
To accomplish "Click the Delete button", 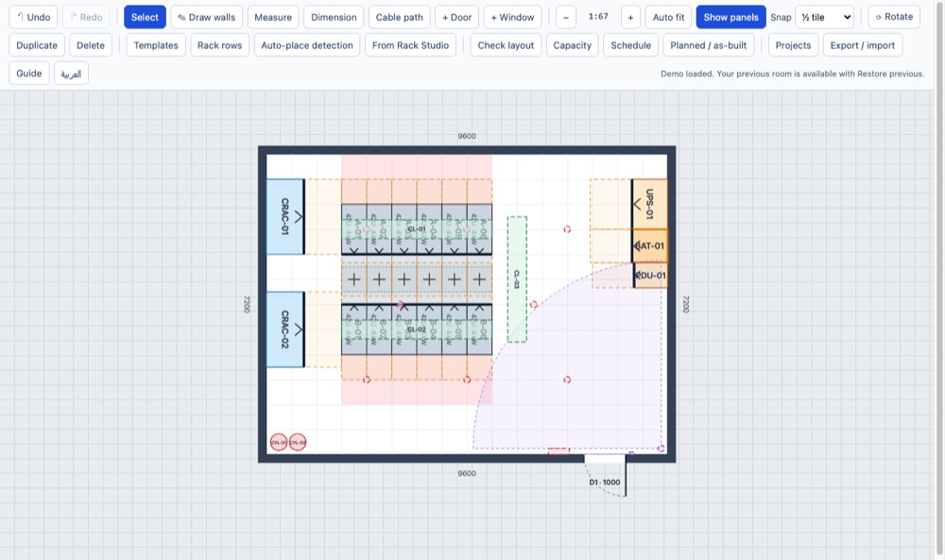I will 91,45.
